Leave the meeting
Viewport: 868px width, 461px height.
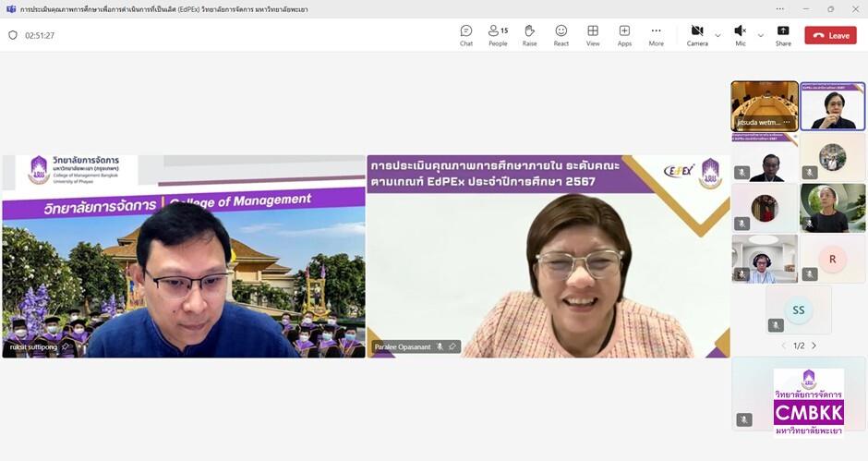830,35
